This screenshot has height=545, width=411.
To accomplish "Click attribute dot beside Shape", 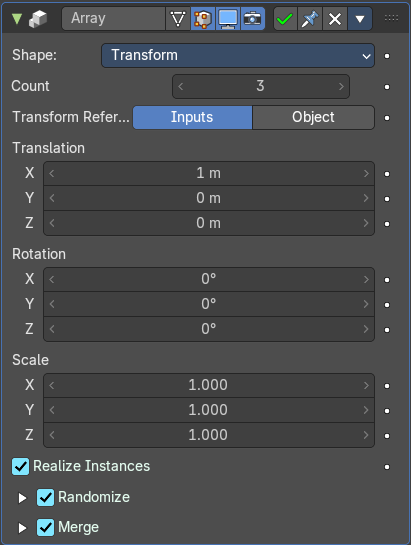I will (387, 56).
